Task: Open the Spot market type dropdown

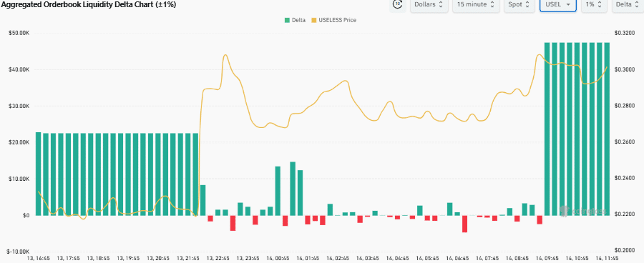Action: click(x=519, y=4)
